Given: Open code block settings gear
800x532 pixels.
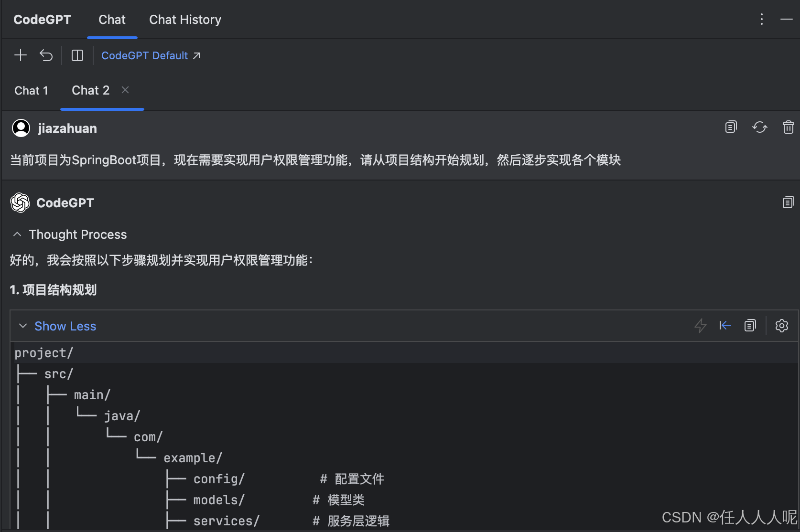Looking at the screenshot, I should tap(782, 326).
